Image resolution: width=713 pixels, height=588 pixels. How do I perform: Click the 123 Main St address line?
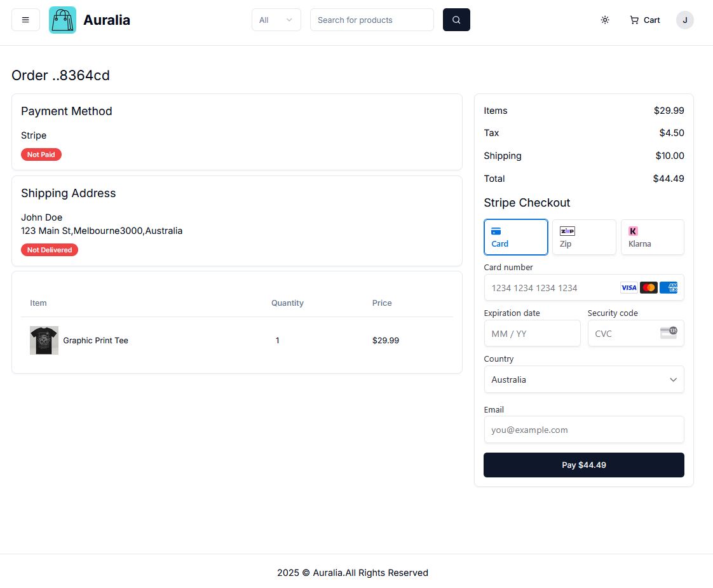[102, 231]
